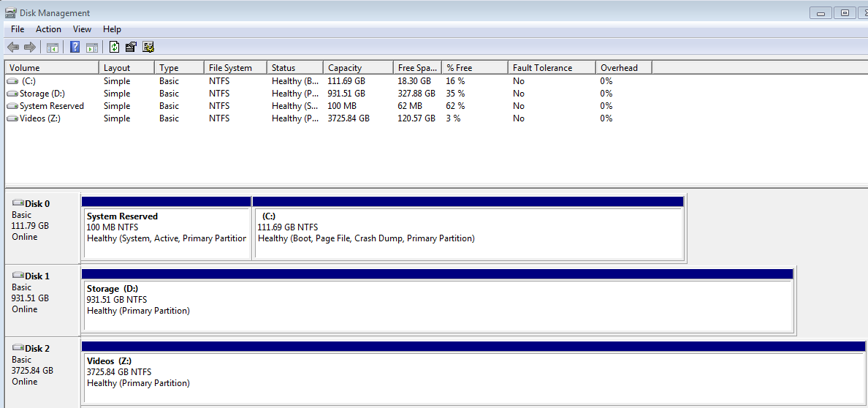
Task: Click the drive icon beside (C:) in list
Action: 12,81
